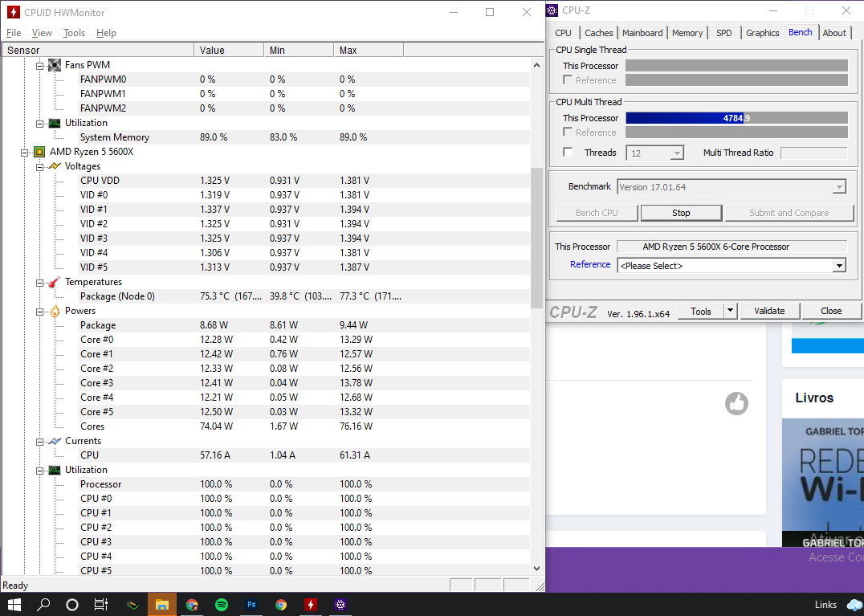This screenshot has width=864, height=616.
Task: Open HWMonitor File menu
Action: [x=14, y=33]
